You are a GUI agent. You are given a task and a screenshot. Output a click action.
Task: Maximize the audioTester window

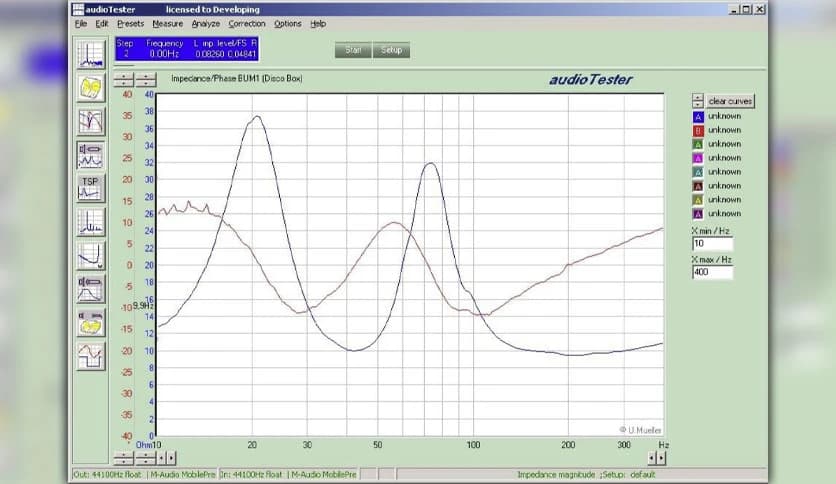[746, 10]
